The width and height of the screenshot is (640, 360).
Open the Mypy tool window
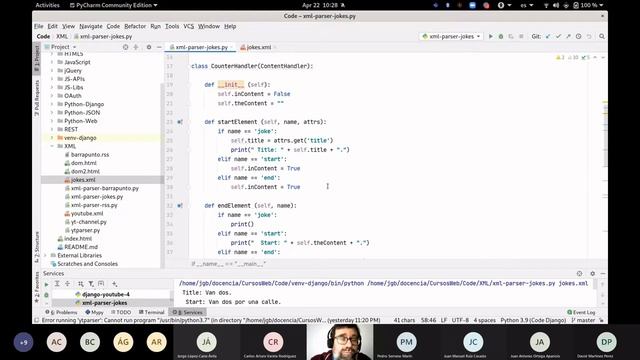[x=94, y=312]
